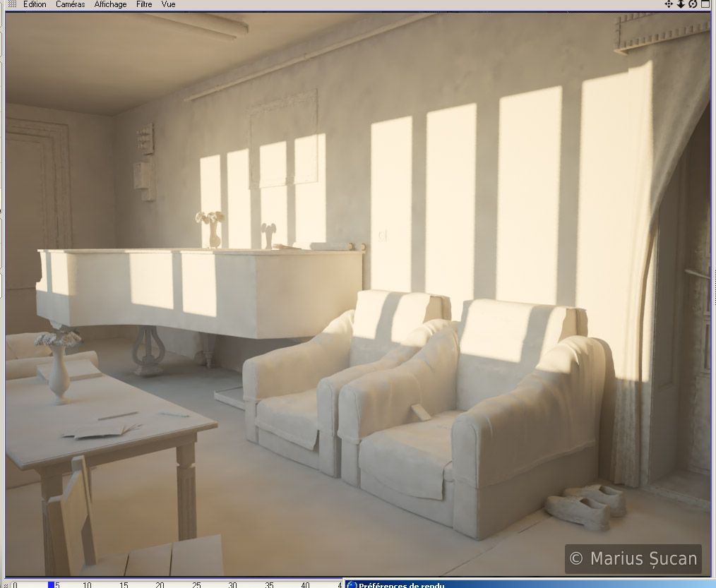The image size is (716, 588).
Task: Open the Edition menu
Action: click(x=35, y=4)
